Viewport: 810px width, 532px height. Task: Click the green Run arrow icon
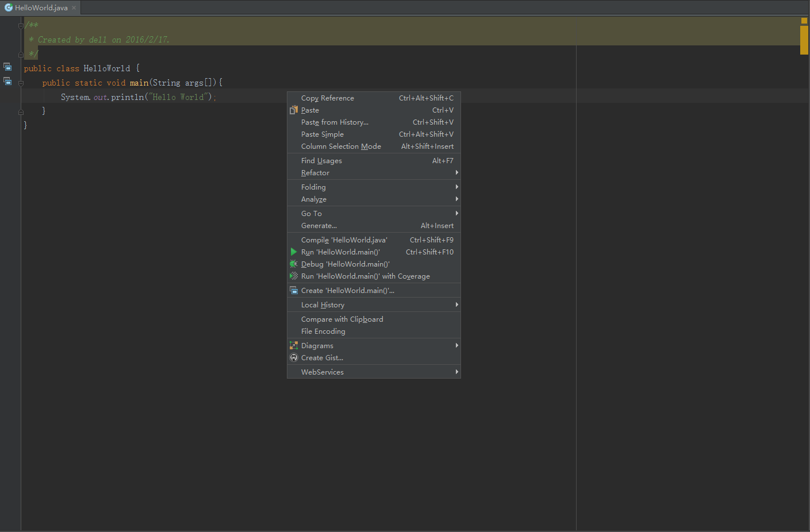click(294, 252)
